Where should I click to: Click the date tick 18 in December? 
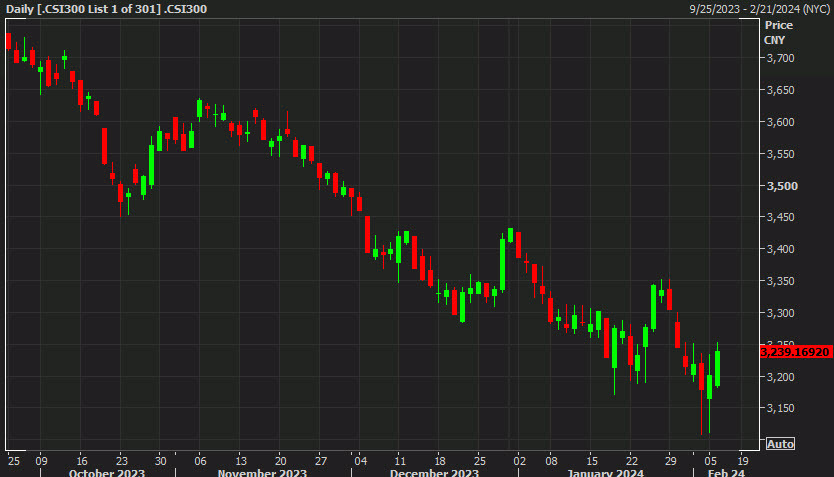click(440, 461)
